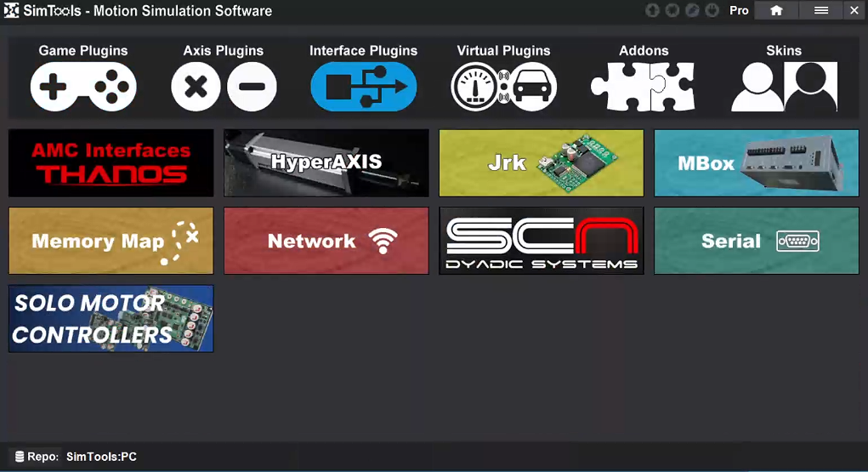Screen dimensions: 868x472
Task: Open the AMC Interfaces Thanos plugin tile
Action: tap(111, 163)
